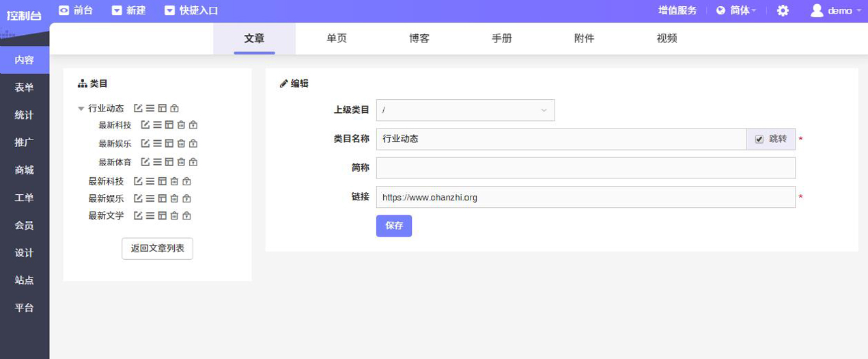Switch to the 博客 tab
The image size is (868, 359).
coord(419,38)
